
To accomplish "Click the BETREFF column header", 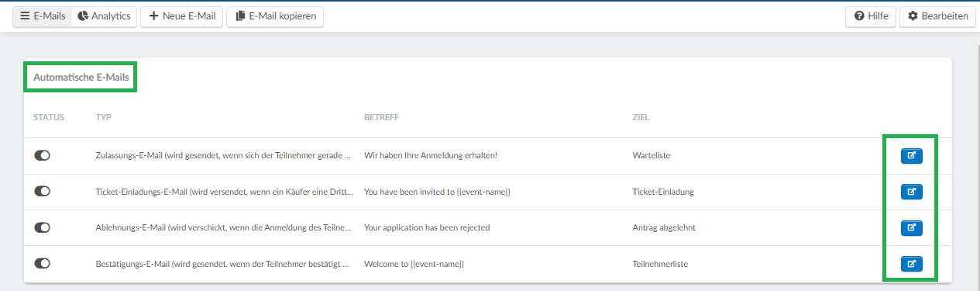I will coord(381,118).
